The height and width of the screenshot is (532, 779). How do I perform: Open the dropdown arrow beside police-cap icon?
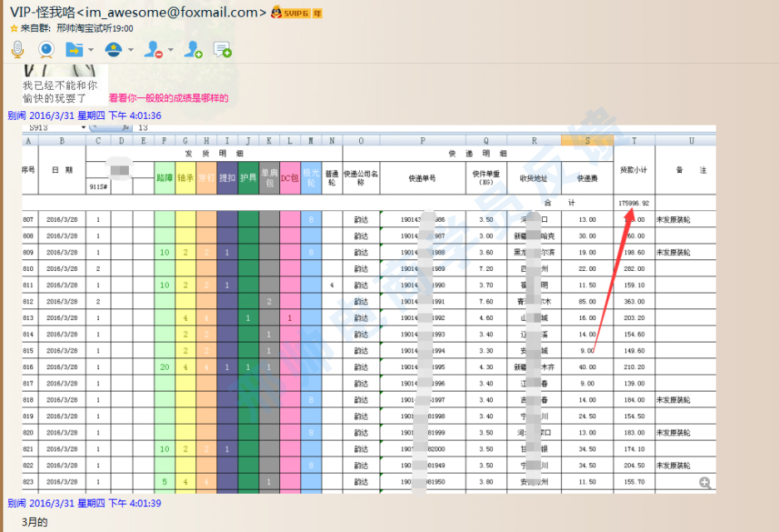tap(131, 50)
